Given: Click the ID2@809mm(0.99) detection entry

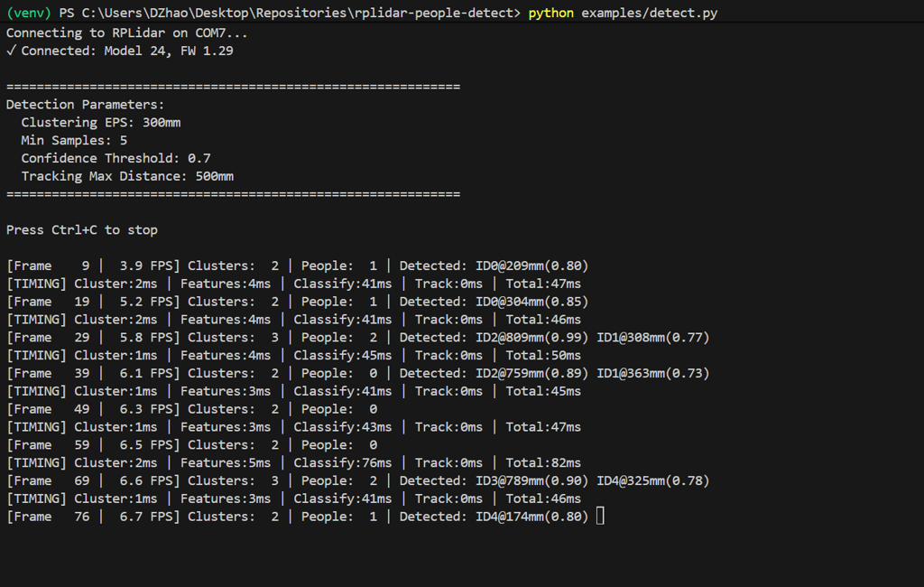Looking at the screenshot, I should pyautogui.click(x=532, y=338).
